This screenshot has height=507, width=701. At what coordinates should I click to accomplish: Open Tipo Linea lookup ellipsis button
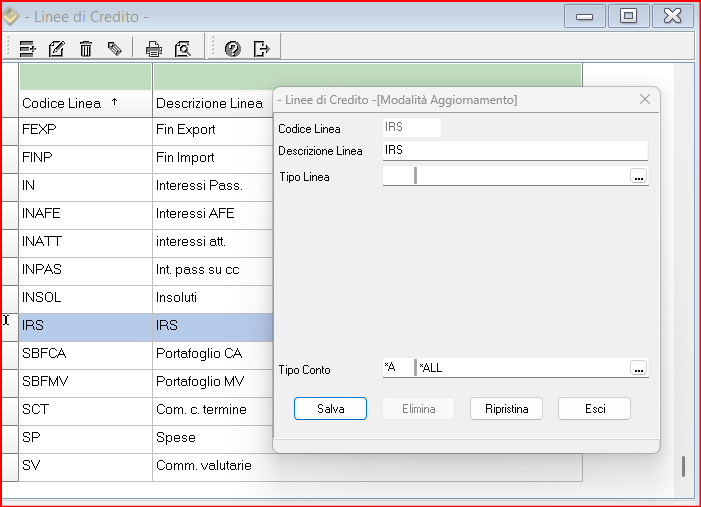(x=639, y=176)
